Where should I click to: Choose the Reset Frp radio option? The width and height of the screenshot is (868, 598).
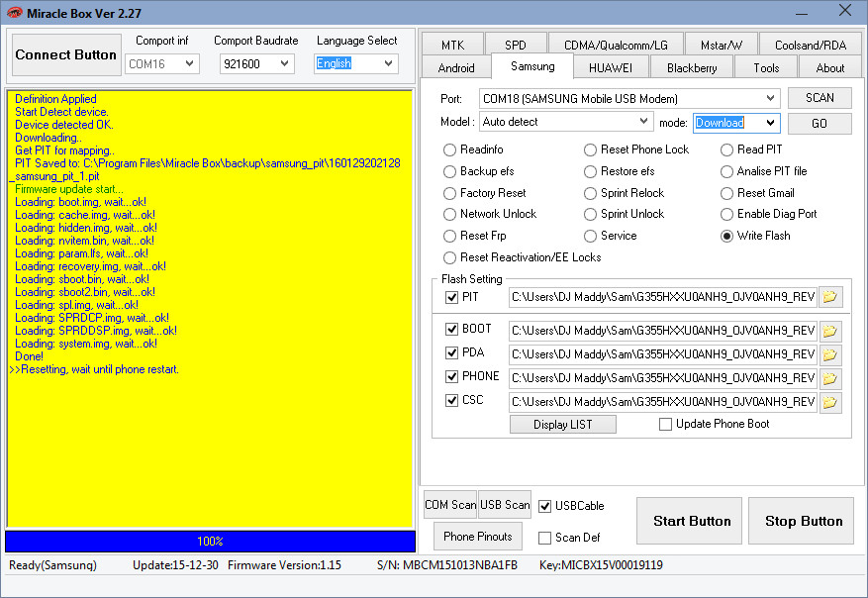pyautogui.click(x=451, y=236)
